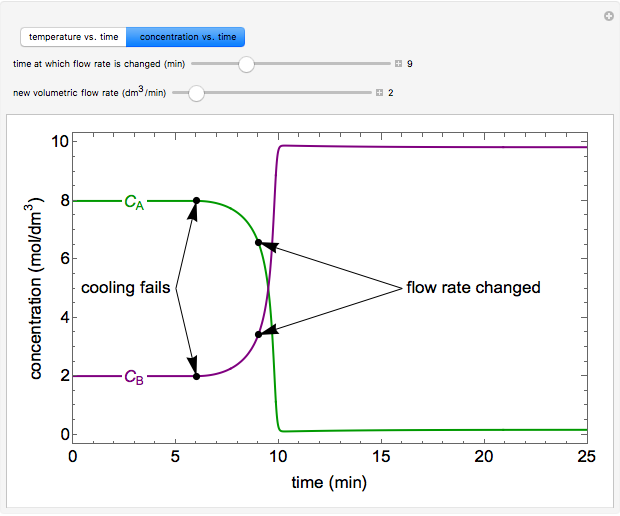620x516 pixels.
Task: Click the value 2 beside the flow rate slider
Action: click(391, 93)
